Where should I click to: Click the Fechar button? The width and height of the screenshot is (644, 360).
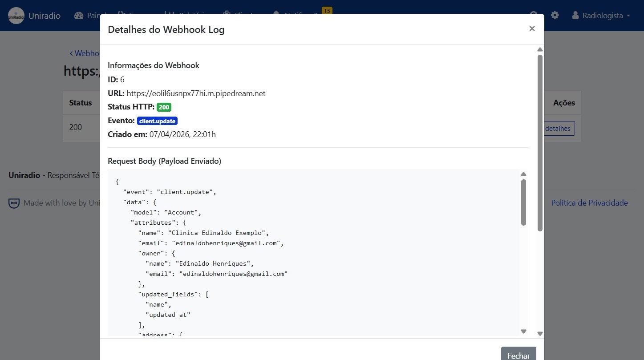[518, 355]
